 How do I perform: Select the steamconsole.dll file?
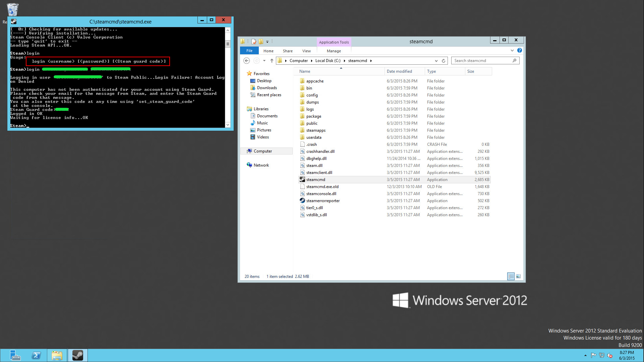click(321, 193)
